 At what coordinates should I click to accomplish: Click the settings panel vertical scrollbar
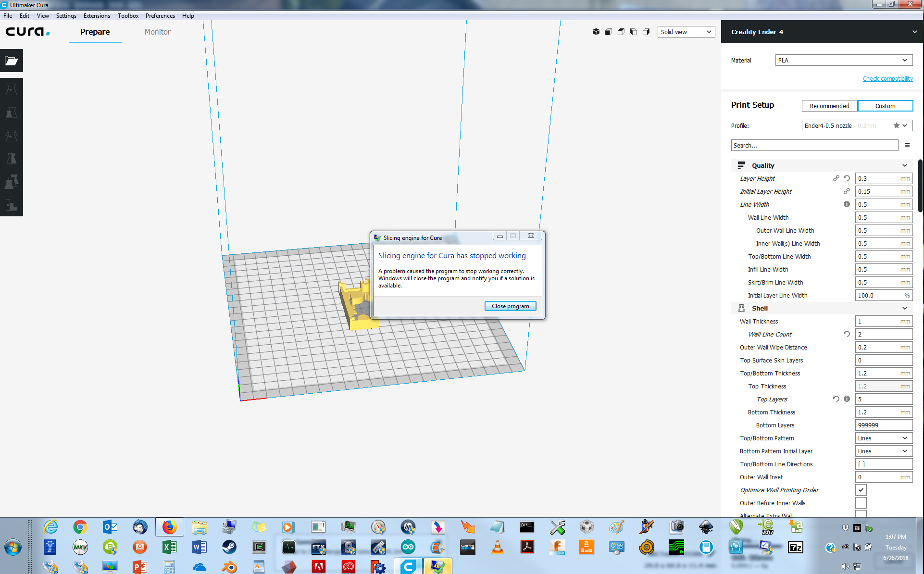[920, 186]
